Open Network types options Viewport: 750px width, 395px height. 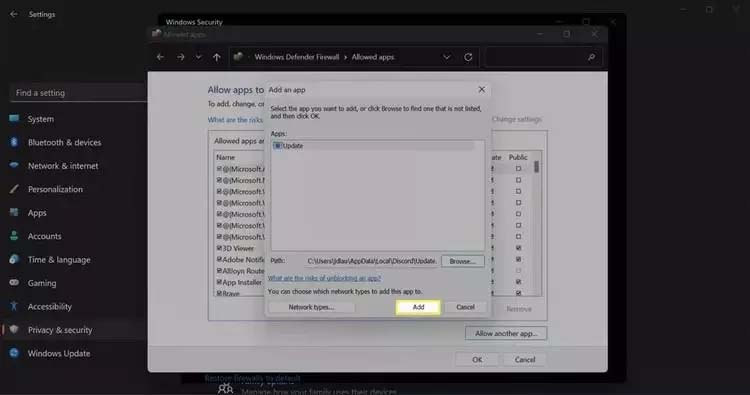point(311,307)
